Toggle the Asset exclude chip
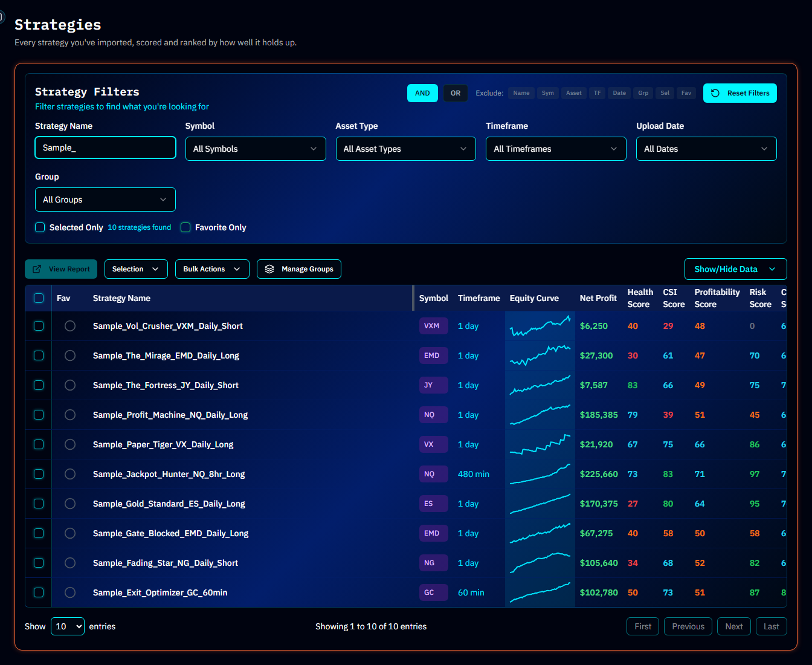 (x=574, y=93)
